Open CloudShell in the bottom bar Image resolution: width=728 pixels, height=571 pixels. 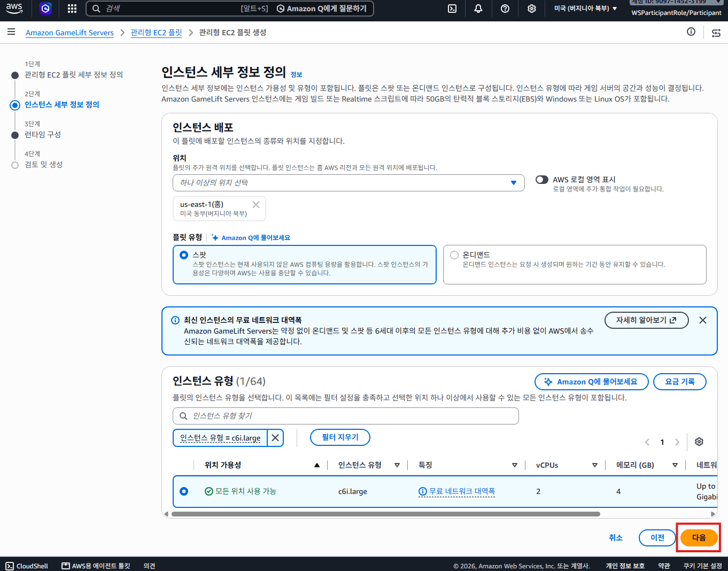point(27,566)
